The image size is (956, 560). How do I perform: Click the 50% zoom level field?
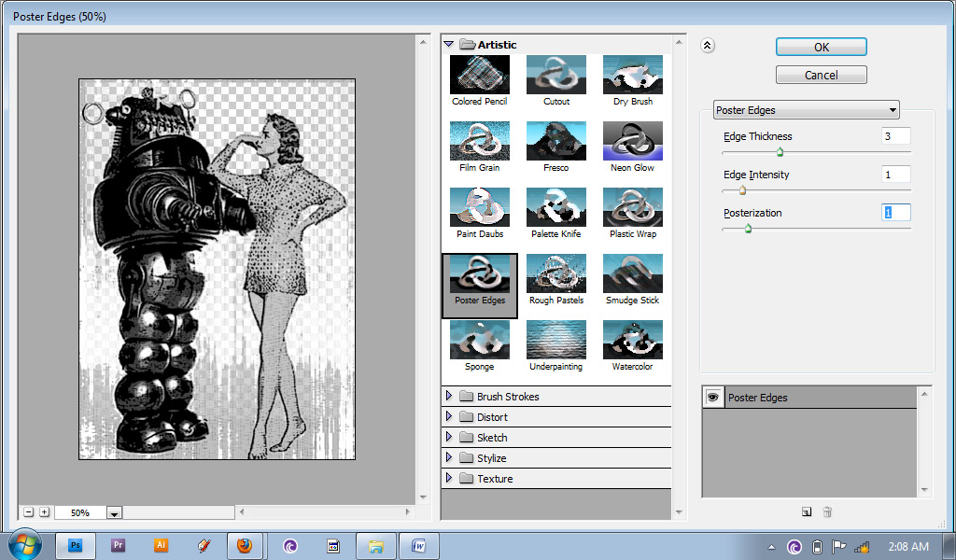click(x=80, y=513)
